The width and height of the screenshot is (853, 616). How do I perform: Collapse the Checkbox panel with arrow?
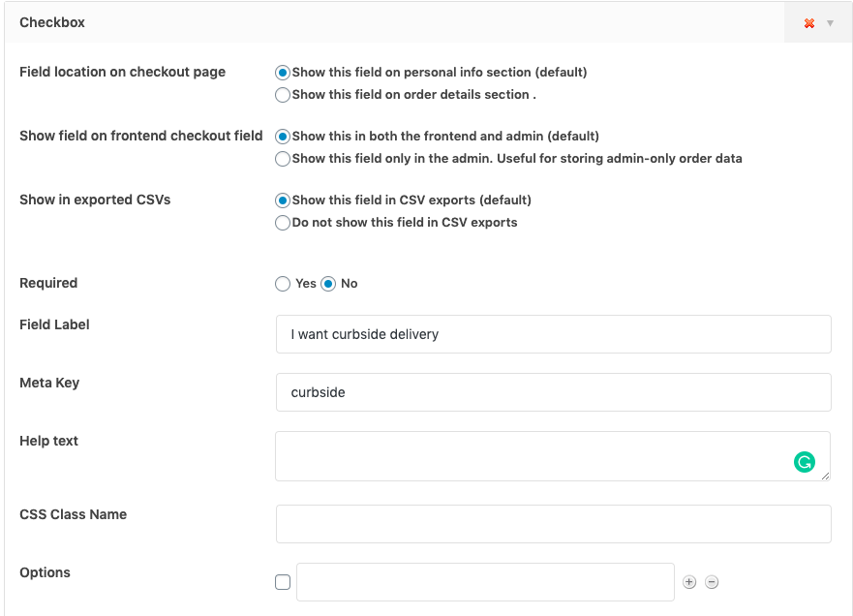point(830,23)
